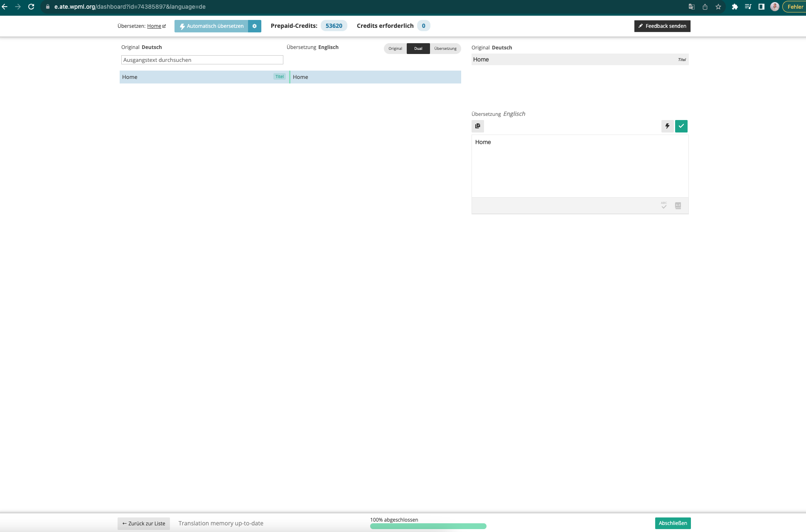Open automatic translation settings gear

coord(255,26)
